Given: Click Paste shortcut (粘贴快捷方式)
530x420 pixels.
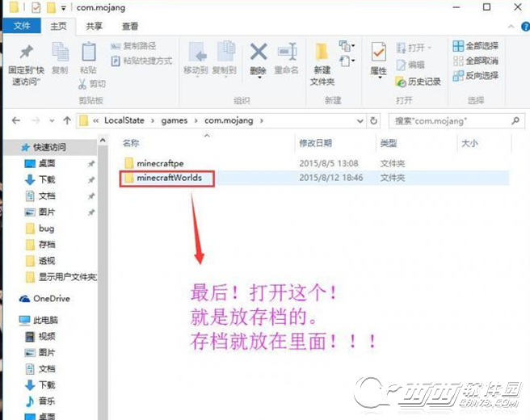Looking at the screenshot, I should pos(141,61).
